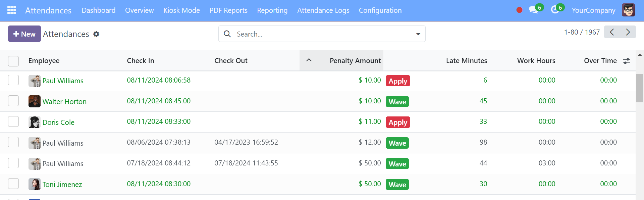Check the Doris Cole row checkbox
This screenshot has width=644, height=200.
(x=13, y=121)
